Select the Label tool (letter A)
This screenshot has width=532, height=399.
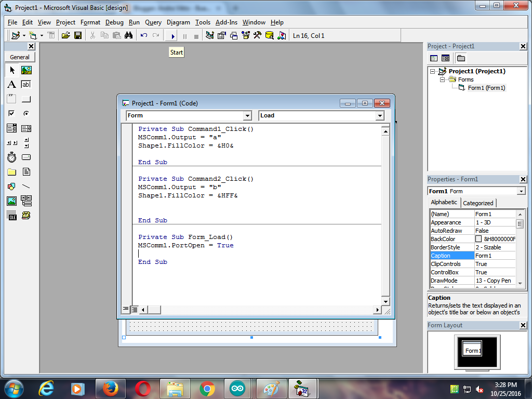tap(11, 84)
